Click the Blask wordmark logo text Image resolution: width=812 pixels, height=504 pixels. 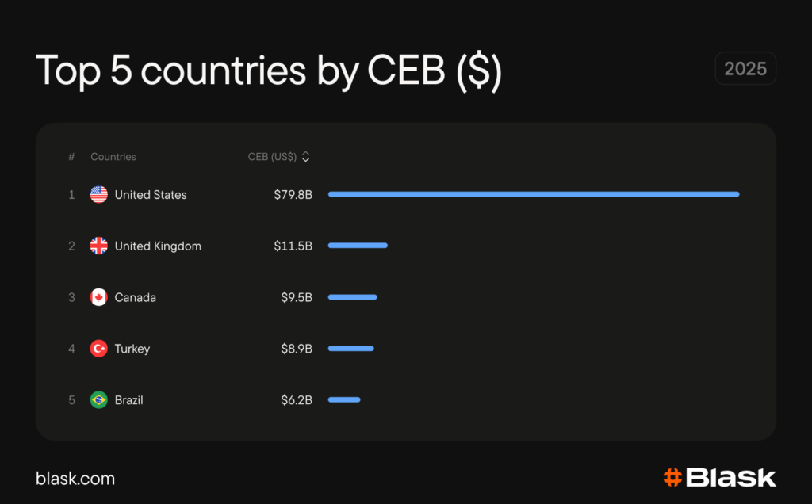click(731, 478)
